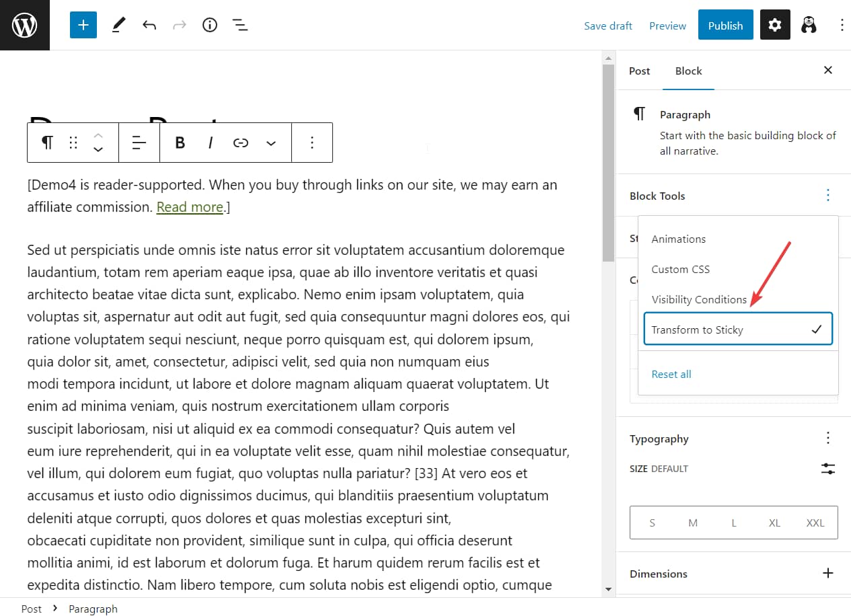The image size is (851, 616).
Task: Open the Typography options menu
Action: tap(828, 438)
